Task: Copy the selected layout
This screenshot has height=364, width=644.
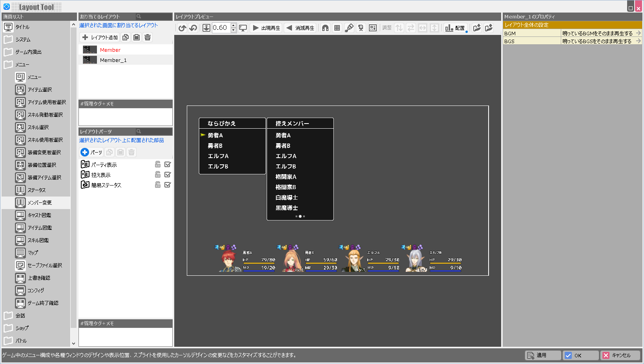Action: [x=126, y=37]
